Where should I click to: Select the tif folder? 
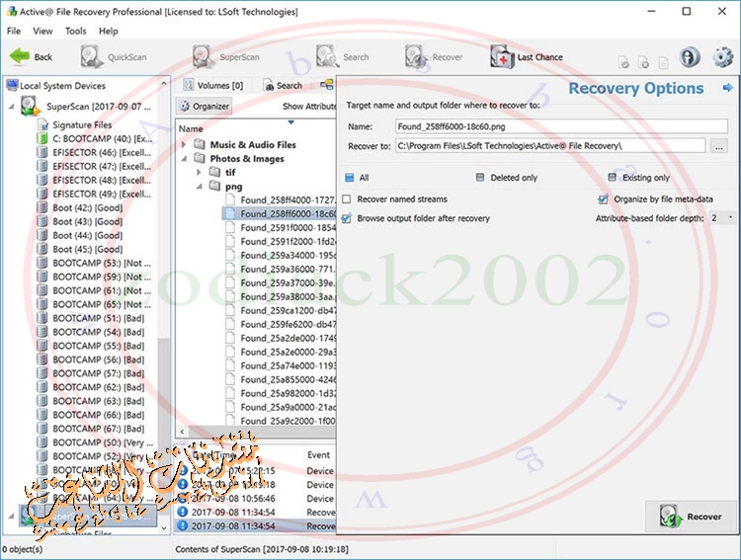pyautogui.click(x=222, y=172)
